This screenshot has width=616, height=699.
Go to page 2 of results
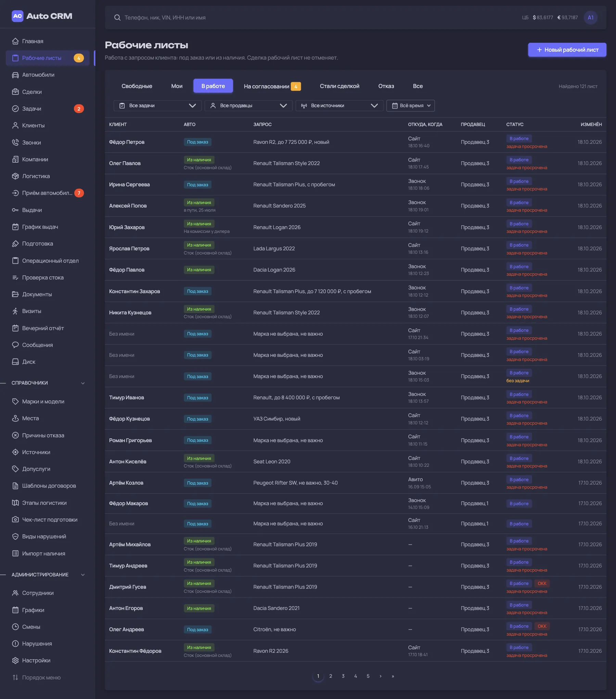(x=331, y=676)
